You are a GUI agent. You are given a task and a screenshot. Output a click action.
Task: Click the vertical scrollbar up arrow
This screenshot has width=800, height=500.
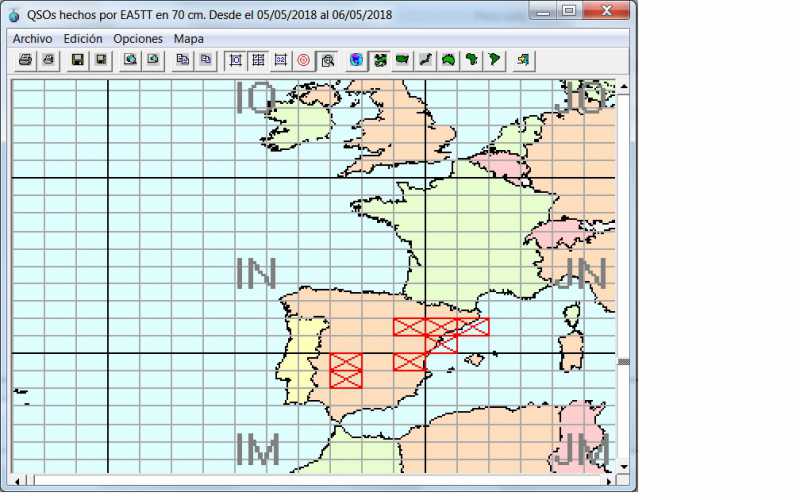[623, 87]
